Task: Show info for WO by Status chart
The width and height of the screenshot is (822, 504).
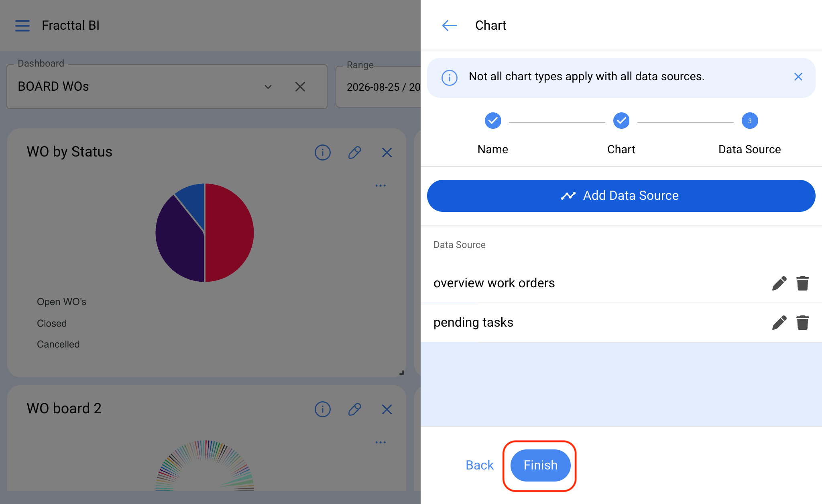Action: tap(323, 152)
